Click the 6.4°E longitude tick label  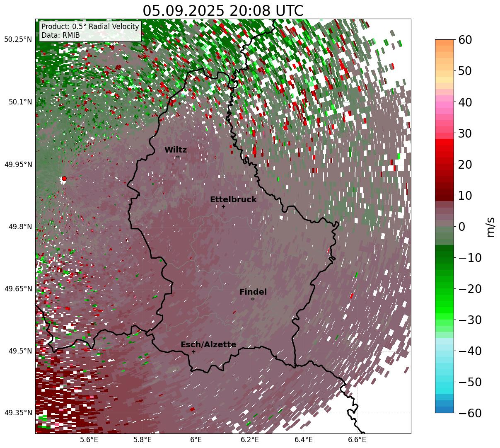(x=304, y=440)
